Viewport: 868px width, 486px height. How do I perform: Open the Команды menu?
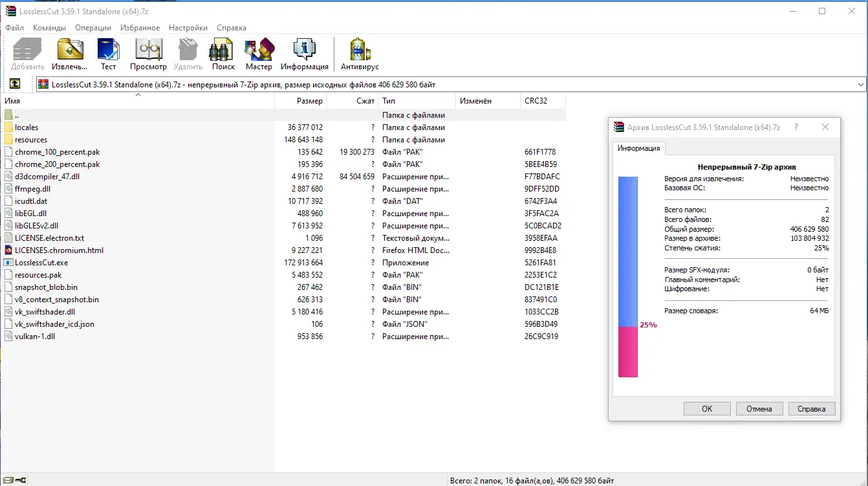49,28
